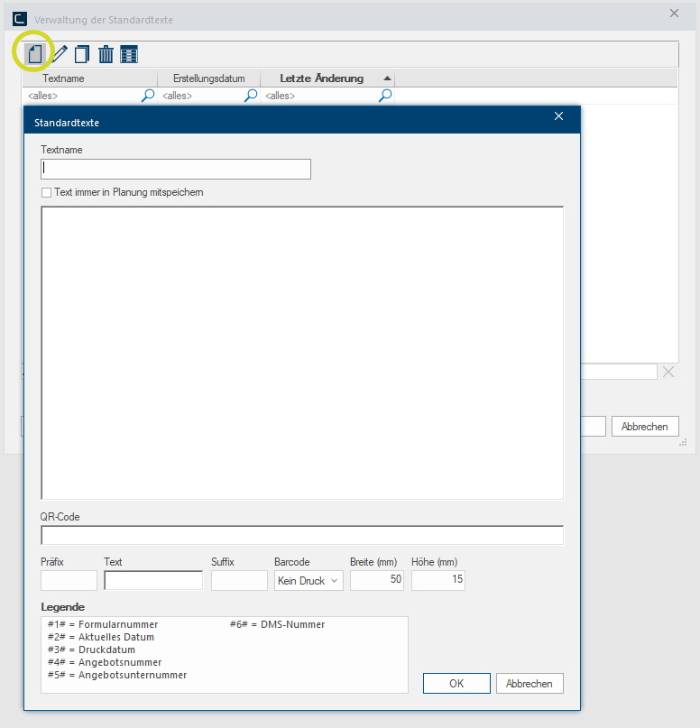Click the Textname input field
This screenshot has height=728, width=700.
click(x=176, y=169)
